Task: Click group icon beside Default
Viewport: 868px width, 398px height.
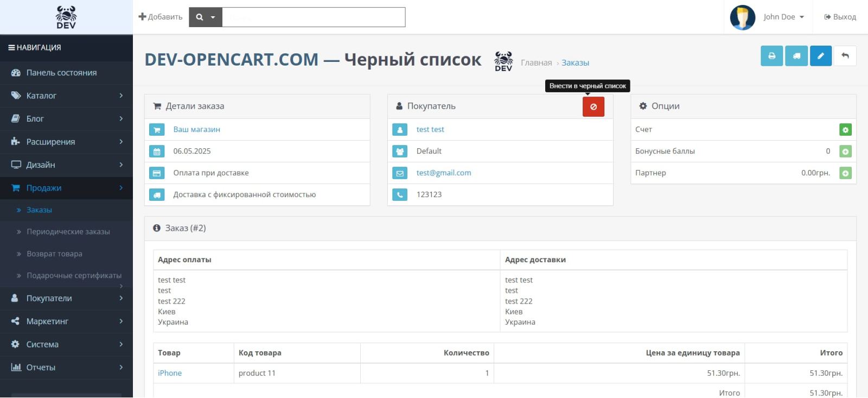Action: [400, 151]
